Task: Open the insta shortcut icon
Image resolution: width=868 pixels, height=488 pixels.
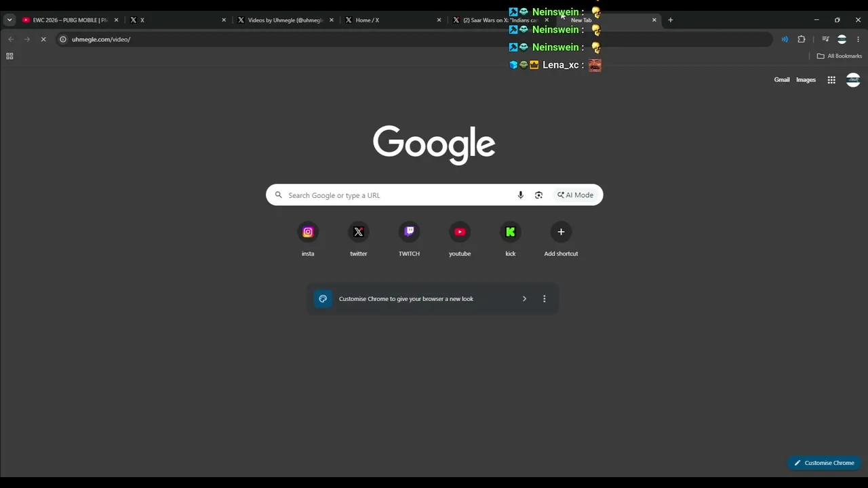Action: (308, 232)
